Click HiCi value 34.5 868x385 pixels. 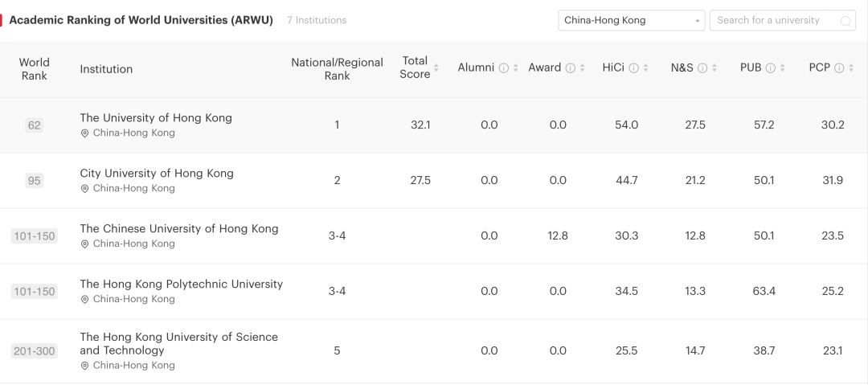tap(627, 292)
